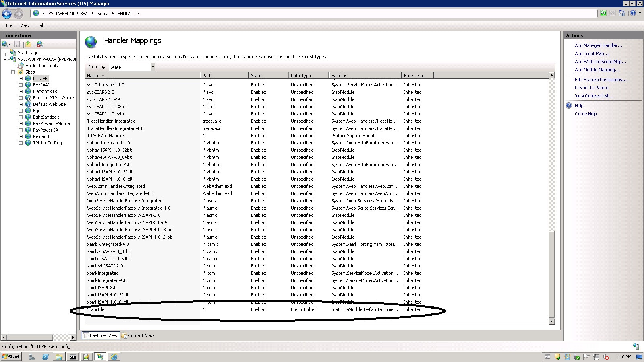This screenshot has width=644, height=362.
Task: Click Add Module Mapping action
Action: [x=597, y=70]
